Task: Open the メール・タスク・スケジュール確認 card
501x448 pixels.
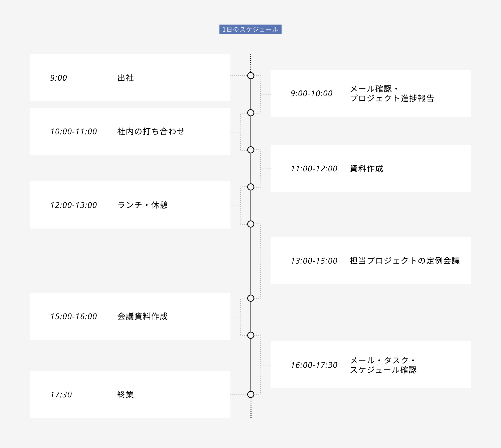Action: (x=370, y=365)
